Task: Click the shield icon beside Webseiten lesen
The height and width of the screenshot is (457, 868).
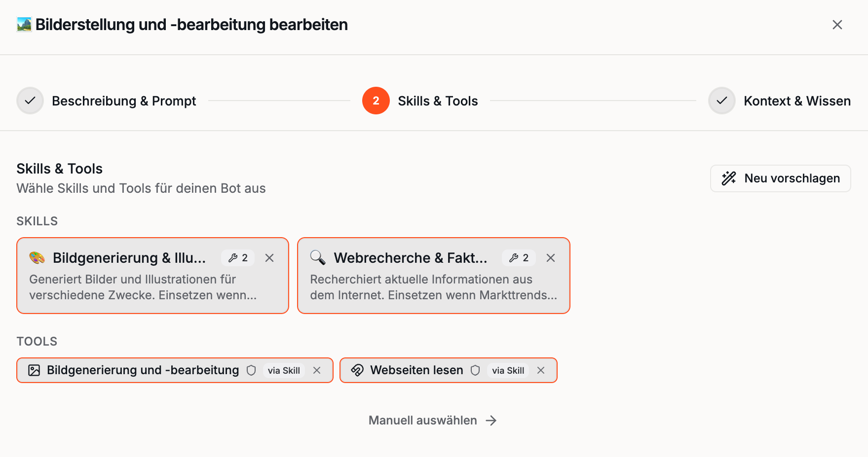Action: tap(475, 370)
